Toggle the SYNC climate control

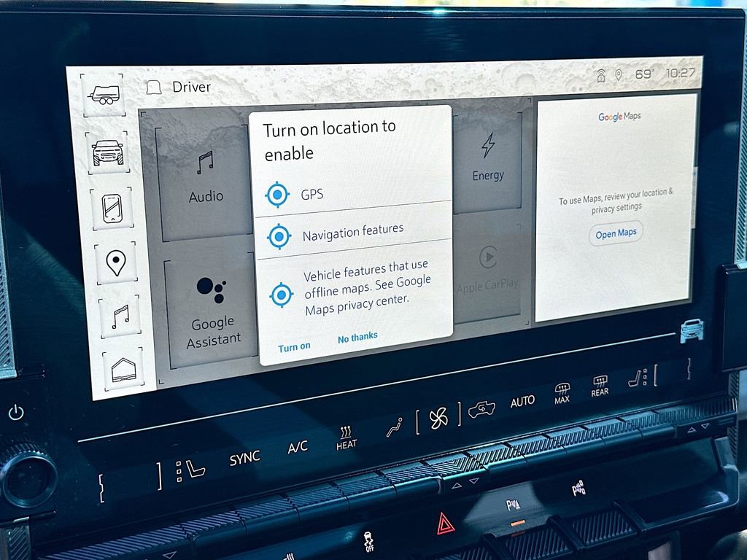pyautogui.click(x=244, y=458)
